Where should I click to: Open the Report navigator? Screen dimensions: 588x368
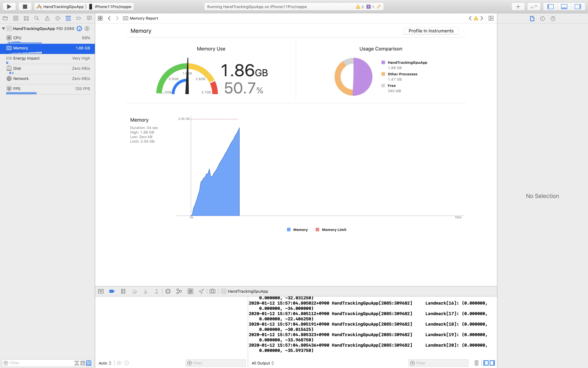89,18
